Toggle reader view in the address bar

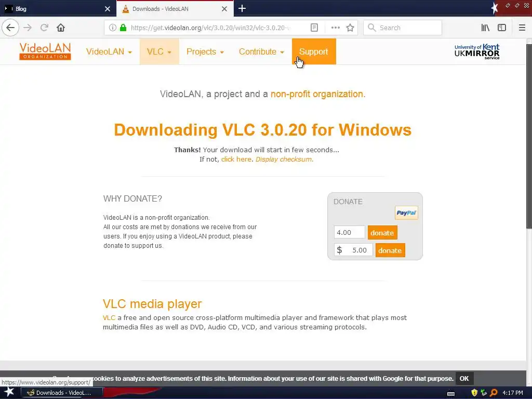coord(314,28)
